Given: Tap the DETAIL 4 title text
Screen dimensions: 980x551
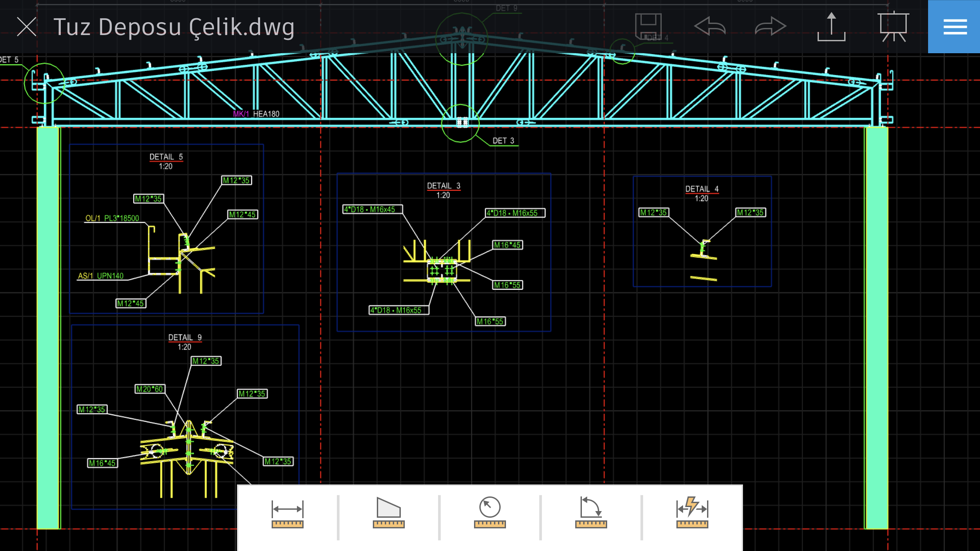Looking at the screenshot, I should [702, 189].
